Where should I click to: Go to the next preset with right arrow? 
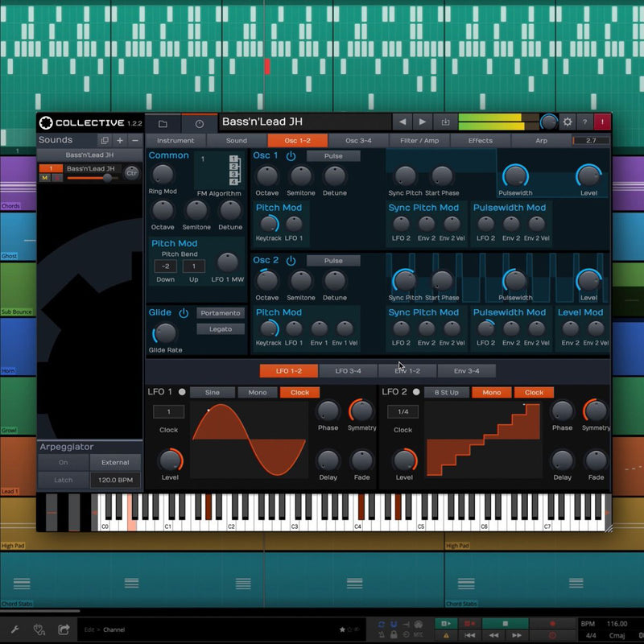(x=423, y=122)
